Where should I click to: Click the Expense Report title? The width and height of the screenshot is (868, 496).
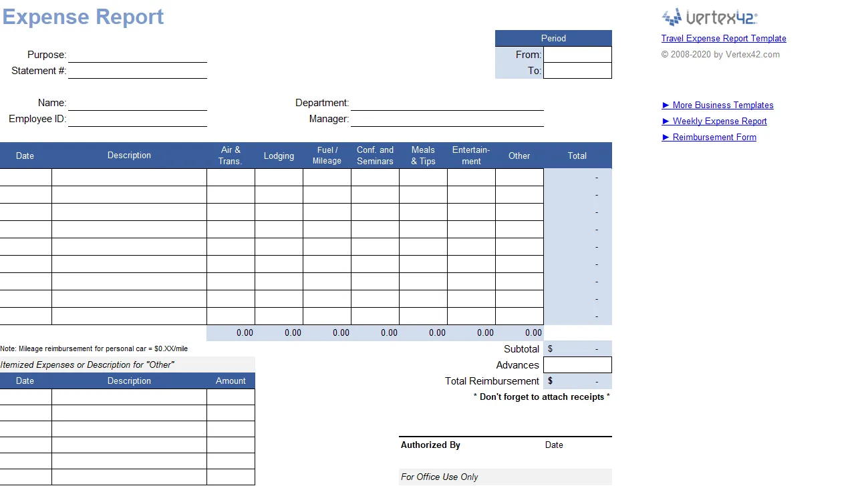click(x=83, y=17)
